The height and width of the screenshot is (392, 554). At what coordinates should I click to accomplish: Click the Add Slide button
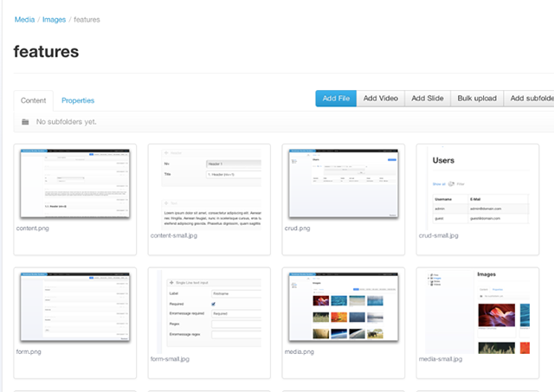pos(428,98)
